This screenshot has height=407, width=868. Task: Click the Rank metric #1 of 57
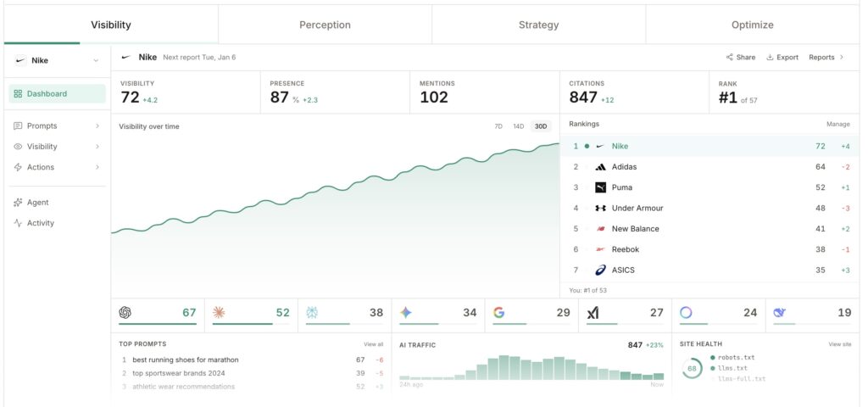738,98
